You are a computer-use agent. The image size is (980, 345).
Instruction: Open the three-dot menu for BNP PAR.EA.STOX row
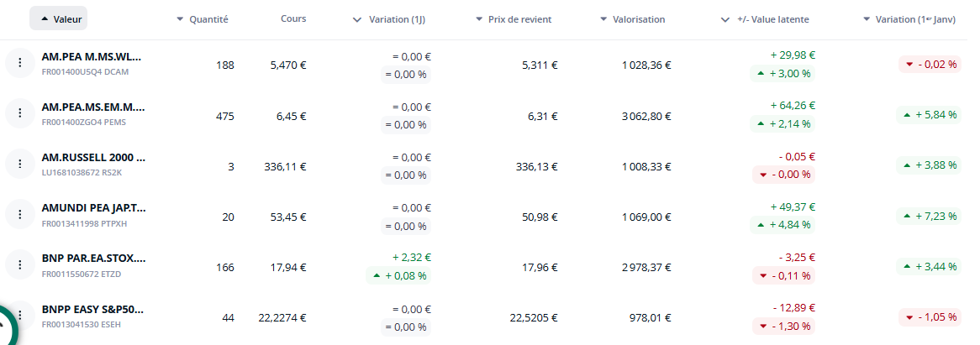(18, 265)
